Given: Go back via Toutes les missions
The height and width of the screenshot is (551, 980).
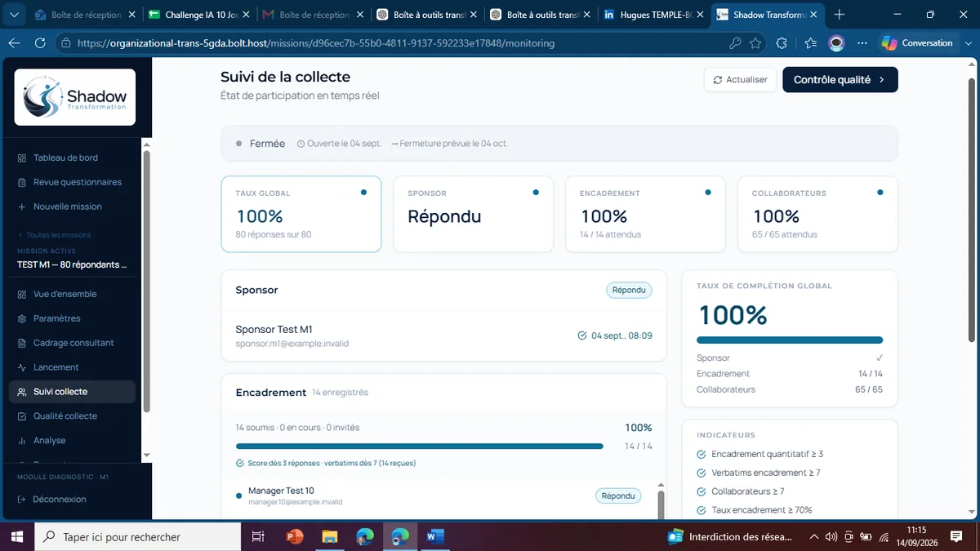Looking at the screenshot, I should pyautogui.click(x=55, y=235).
